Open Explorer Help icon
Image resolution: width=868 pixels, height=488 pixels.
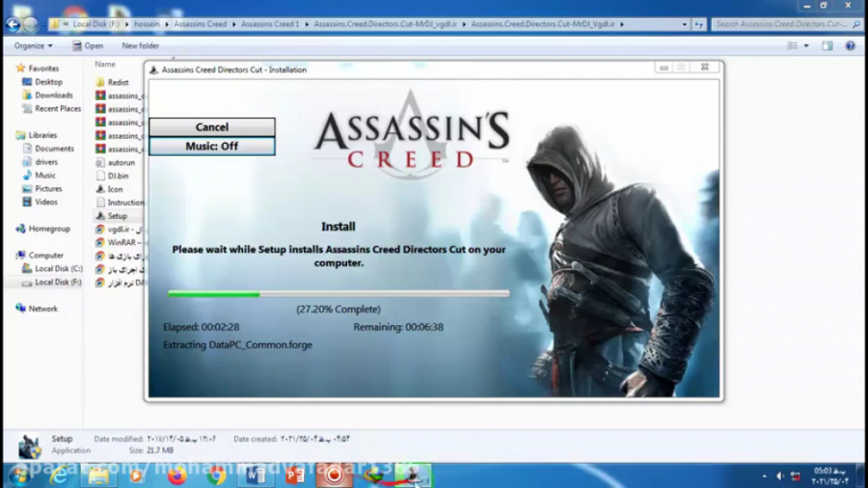(851, 46)
